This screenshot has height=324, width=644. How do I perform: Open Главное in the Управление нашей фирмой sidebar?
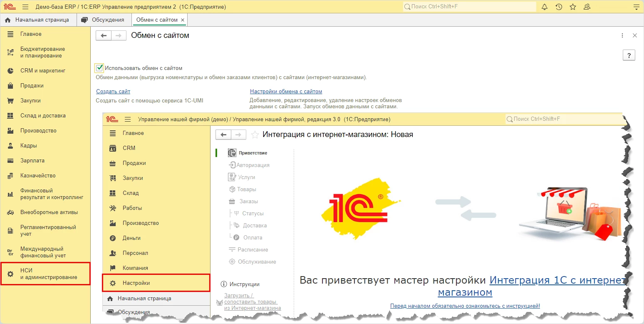click(x=156, y=133)
